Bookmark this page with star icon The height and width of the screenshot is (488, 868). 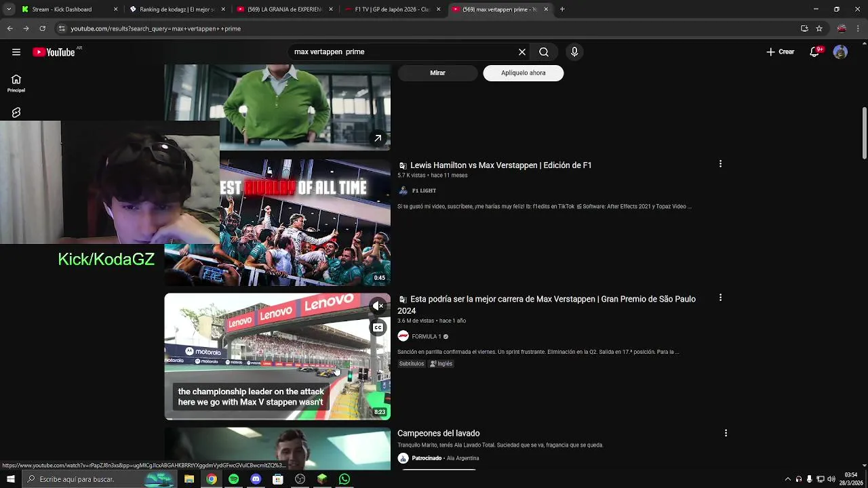click(819, 28)
